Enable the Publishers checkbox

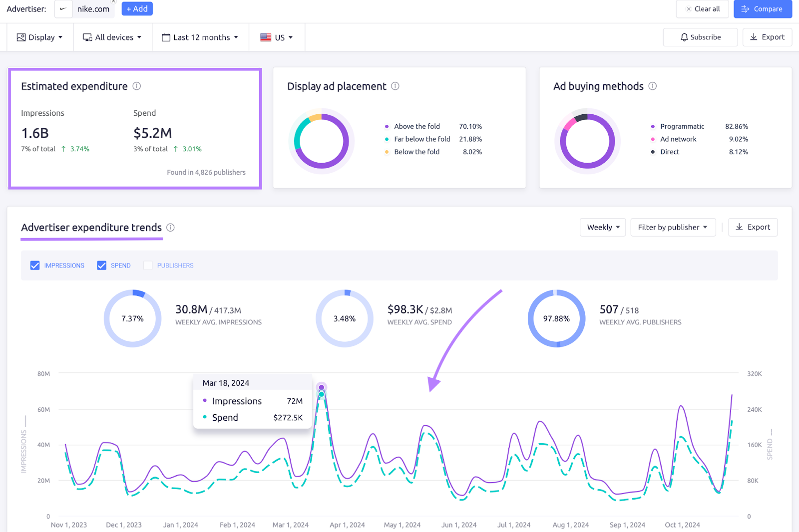[x=148, y=266]
